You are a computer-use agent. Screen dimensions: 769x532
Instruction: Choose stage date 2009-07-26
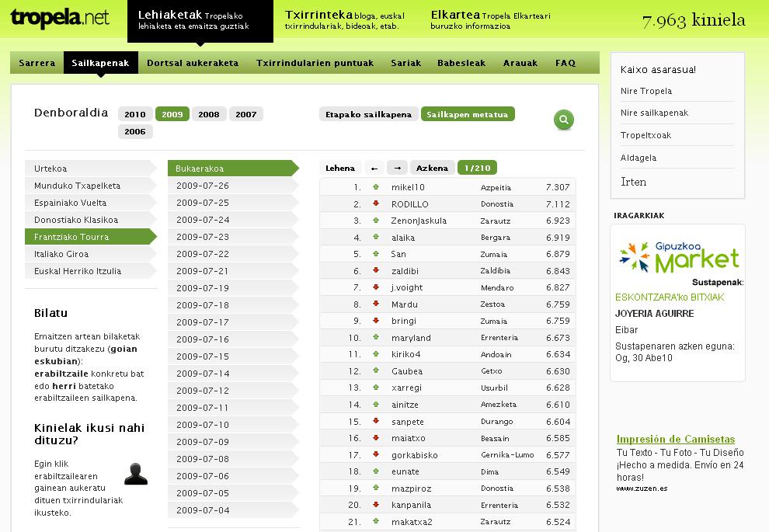click(203, 186)
